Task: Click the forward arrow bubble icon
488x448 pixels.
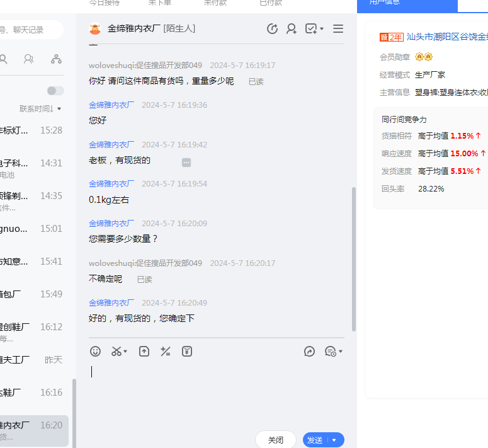Action: (309, 352)
